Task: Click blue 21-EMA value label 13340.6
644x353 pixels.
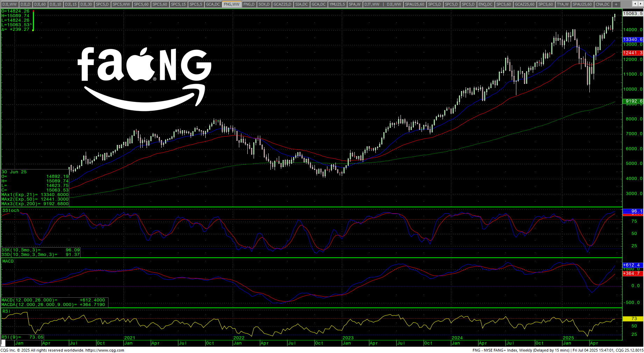Action: [x=633, y=40]
